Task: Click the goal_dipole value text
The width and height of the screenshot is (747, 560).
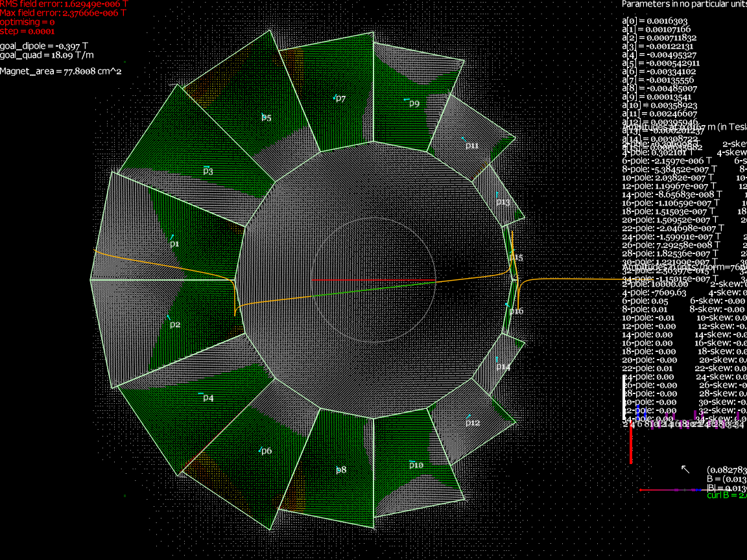Action: click(x=38, y=46)
